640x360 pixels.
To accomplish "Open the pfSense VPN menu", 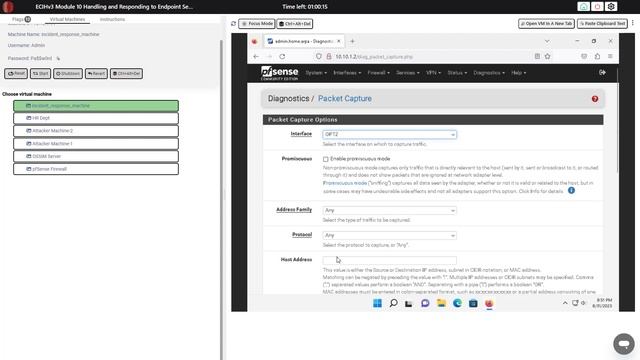I will (433, 73).
